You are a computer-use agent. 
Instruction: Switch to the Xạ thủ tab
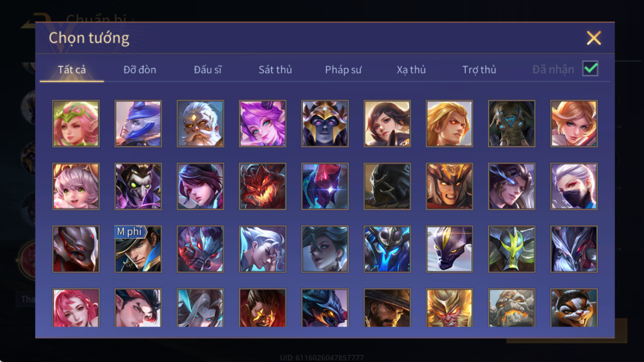click(x=411, y=70)
